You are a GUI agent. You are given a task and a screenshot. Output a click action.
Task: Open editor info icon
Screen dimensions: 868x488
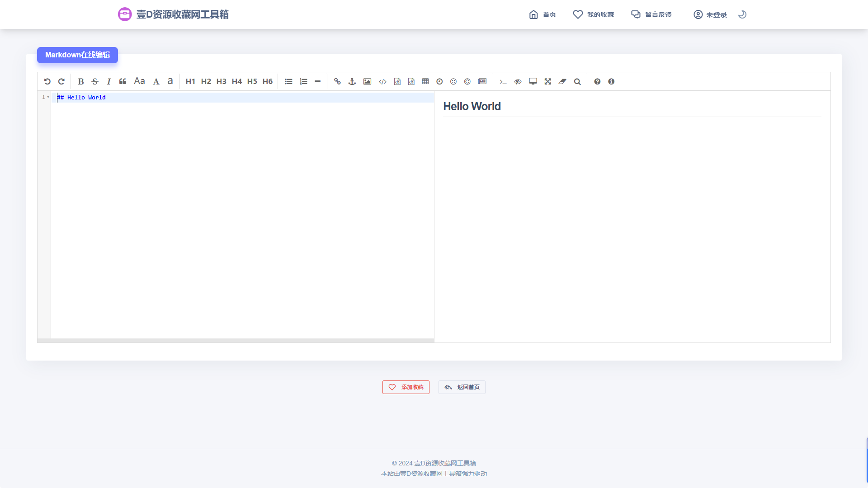[611, 81]
